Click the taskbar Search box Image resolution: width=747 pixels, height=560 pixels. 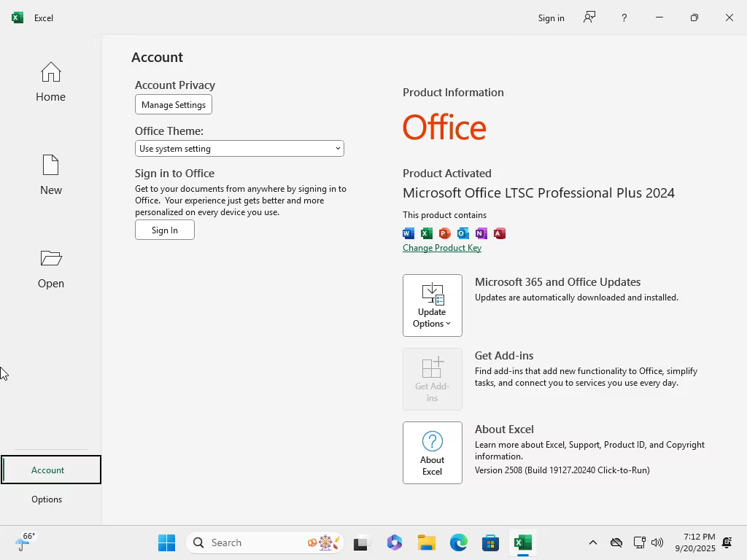coord(264,542)
